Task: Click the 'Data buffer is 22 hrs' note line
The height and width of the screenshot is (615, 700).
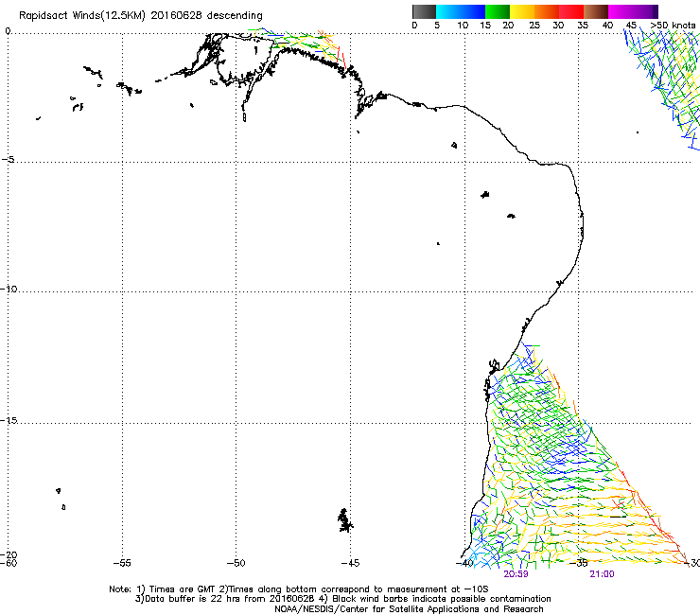Action: click(x=342, y=599)
